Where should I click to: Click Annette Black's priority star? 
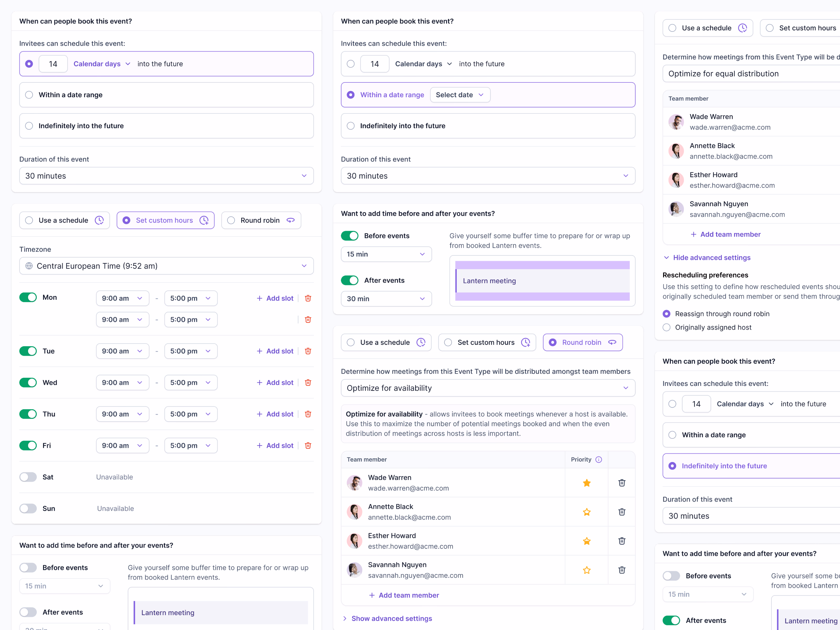(x=587, y=512)
